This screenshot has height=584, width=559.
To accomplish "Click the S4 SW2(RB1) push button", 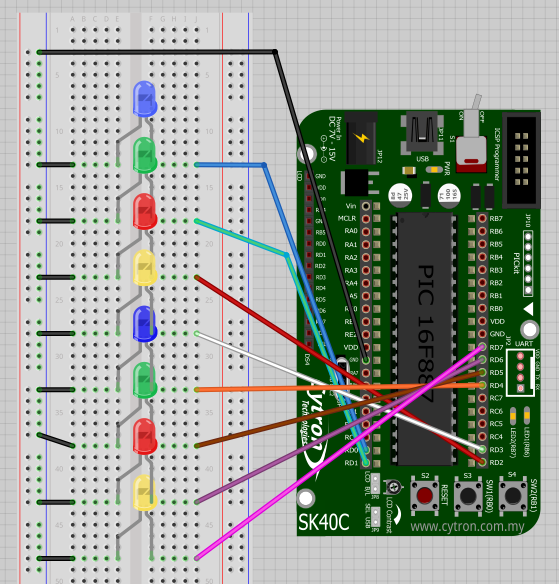I will coord(513,495).
